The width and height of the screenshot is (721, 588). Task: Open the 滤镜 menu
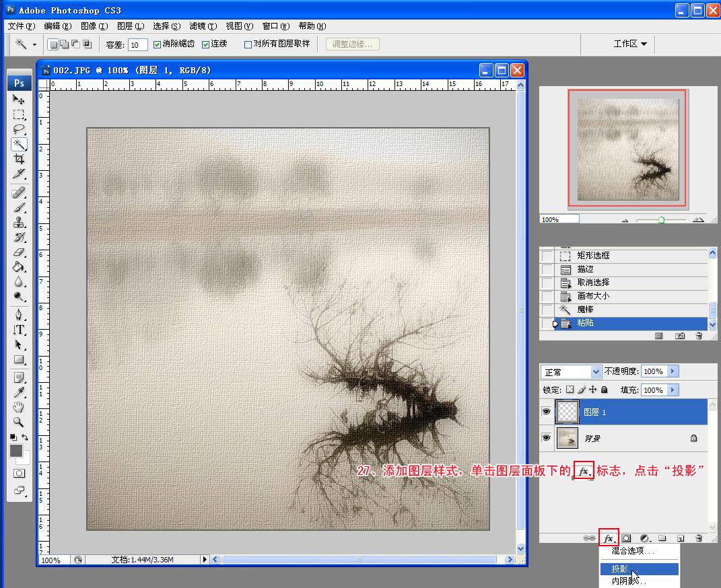click(x=203, y=26)
